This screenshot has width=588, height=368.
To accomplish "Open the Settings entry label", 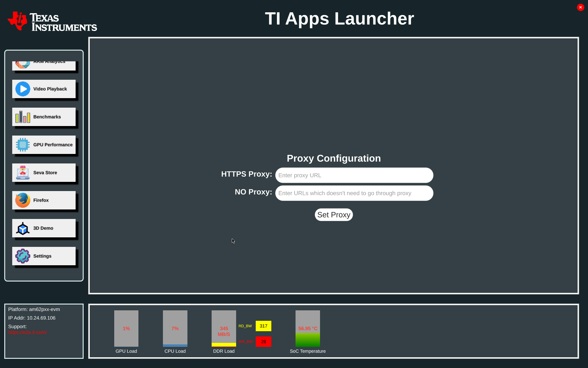I will (x=42, y=256).
